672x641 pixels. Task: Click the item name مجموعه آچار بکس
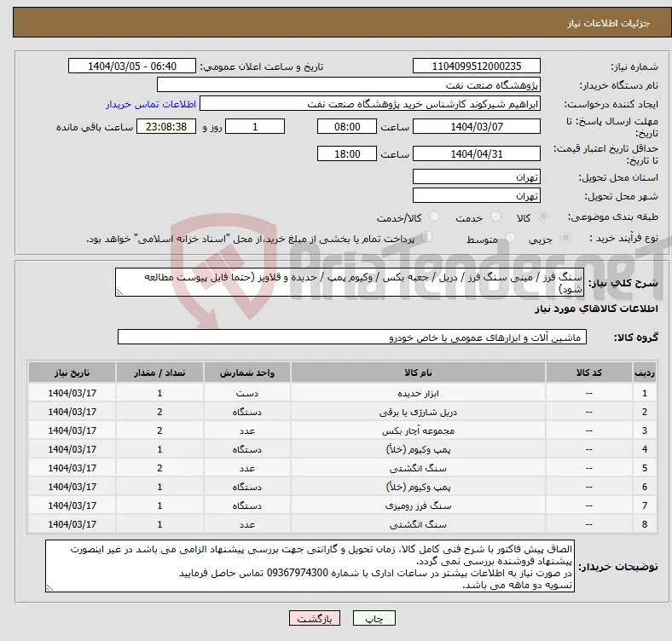[418, 430]
